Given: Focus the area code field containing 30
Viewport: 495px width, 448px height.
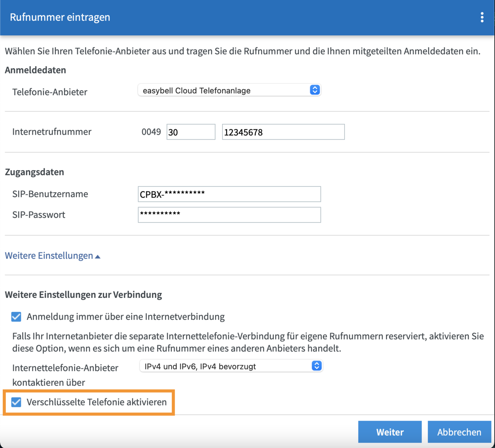Looking at the screenshot, I should pyautogui.click(x=191, y=132).
